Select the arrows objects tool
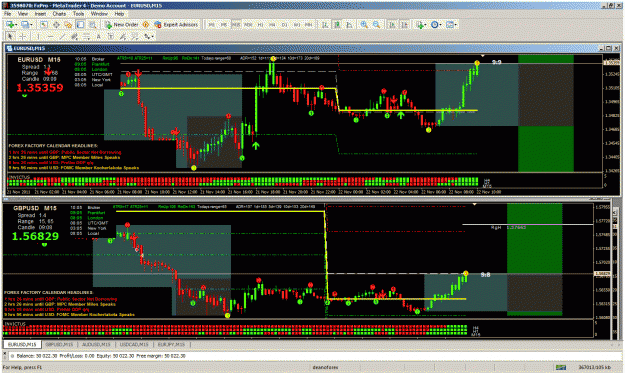This screenshot has width=625, height=373. [147, 36]
